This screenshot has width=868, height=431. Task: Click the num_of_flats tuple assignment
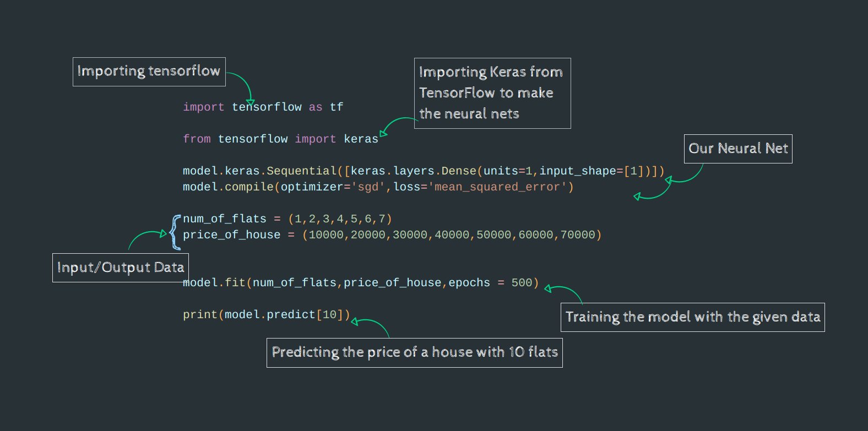pos(287,219)
